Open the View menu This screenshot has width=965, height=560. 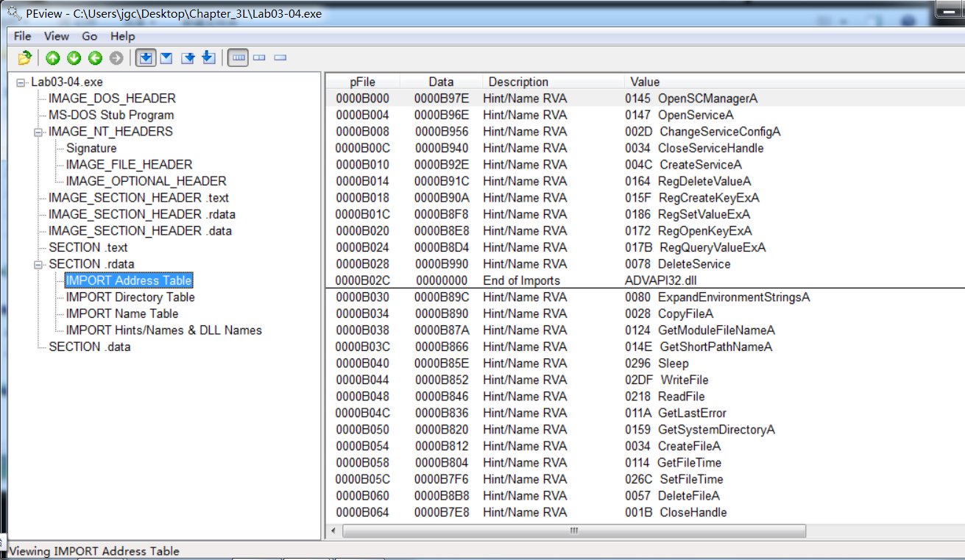(x=57, y=36)
